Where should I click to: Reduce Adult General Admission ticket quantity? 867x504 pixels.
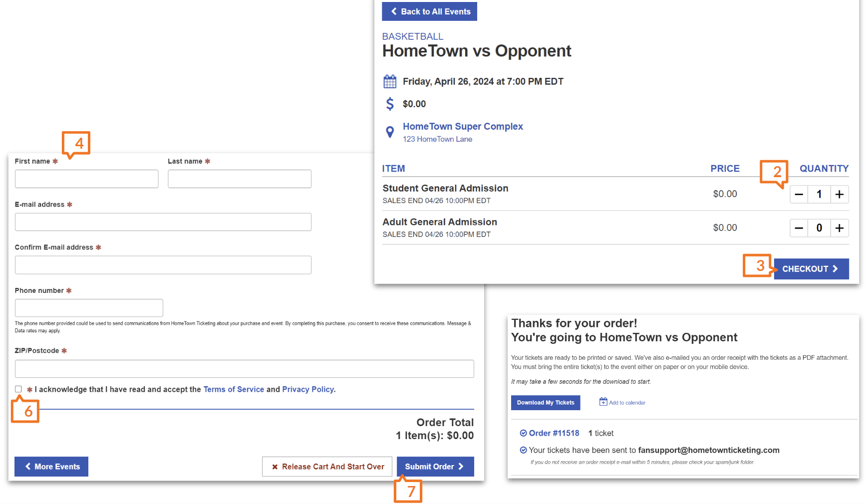click(799, 228)
